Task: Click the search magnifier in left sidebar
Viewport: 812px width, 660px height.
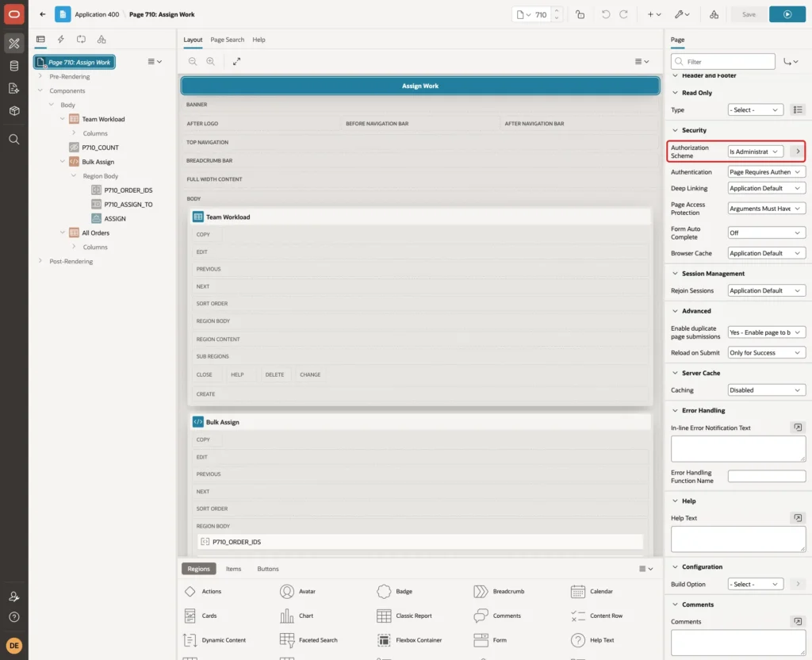Action: [x=14, y=140]
